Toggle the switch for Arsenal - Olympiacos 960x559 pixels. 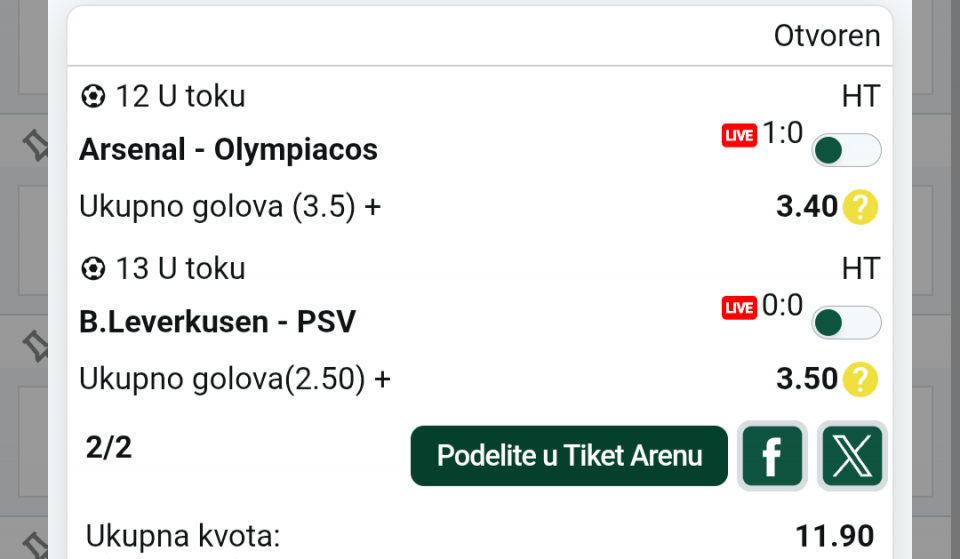click(x=846, y=150)
